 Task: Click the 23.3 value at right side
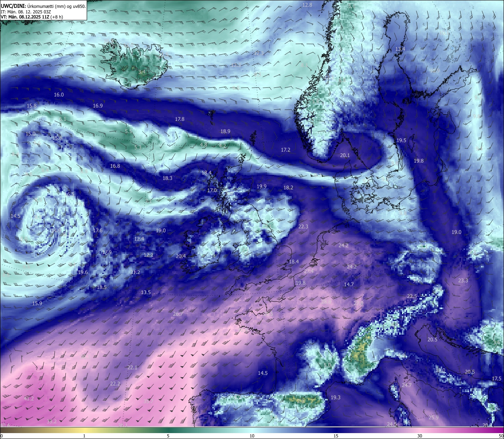click(x=463, y=280)
